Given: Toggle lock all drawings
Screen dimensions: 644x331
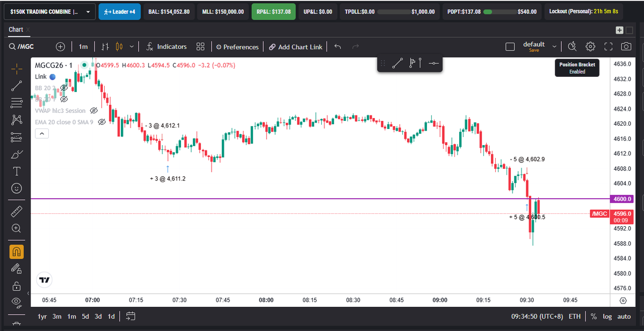Looking at the screenshot, I should pyautogui.click(x=17, y=286).
